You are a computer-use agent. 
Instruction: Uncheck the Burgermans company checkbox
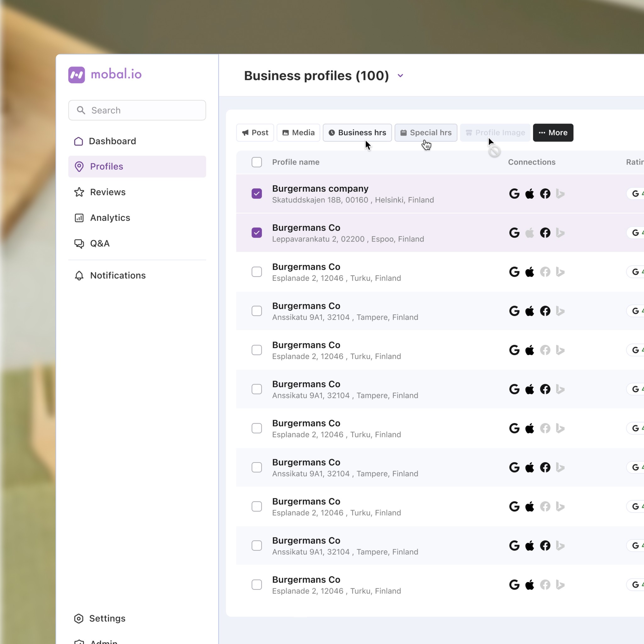pos(257,194)
